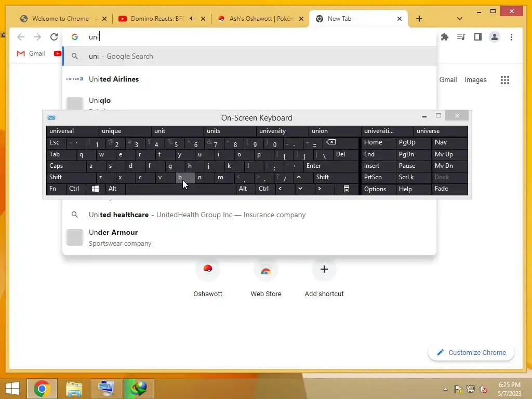Open the Windows Start button
The image size is (532, 399).
point(12,389)
